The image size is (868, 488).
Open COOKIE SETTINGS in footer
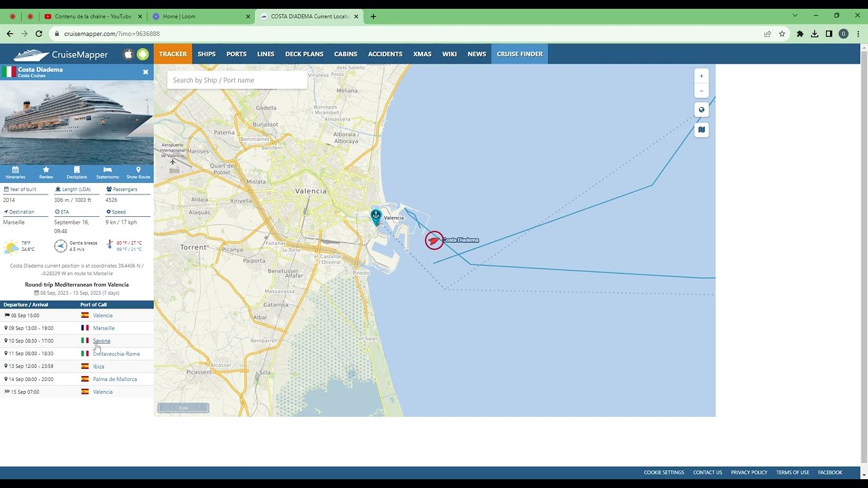(x=664, y=472)
